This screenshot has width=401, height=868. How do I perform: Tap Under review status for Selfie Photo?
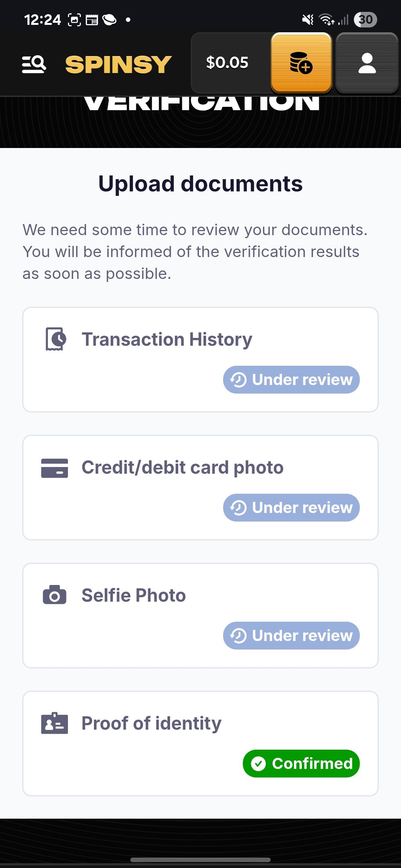(x=291, y=635)
